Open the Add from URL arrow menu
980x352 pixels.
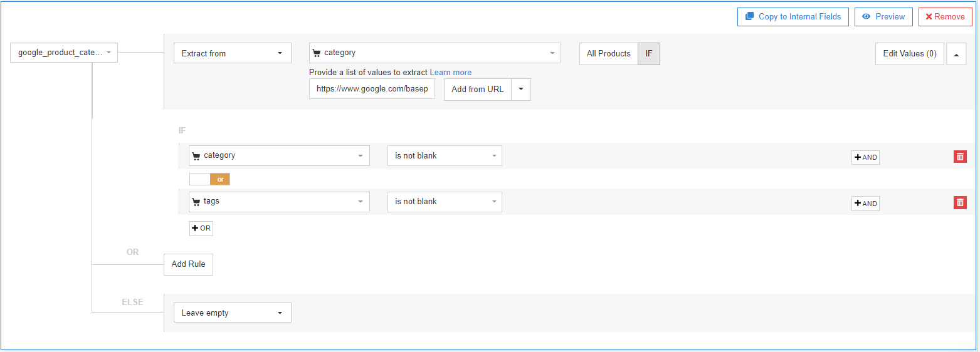[x=521, y=89]
